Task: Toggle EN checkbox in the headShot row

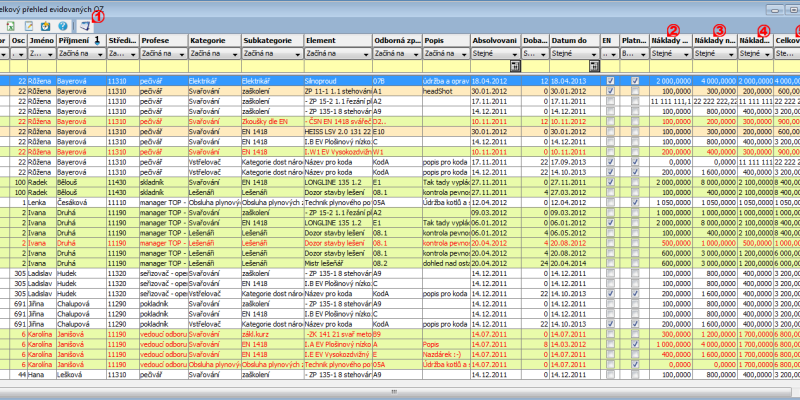Action: click(610, 89)
